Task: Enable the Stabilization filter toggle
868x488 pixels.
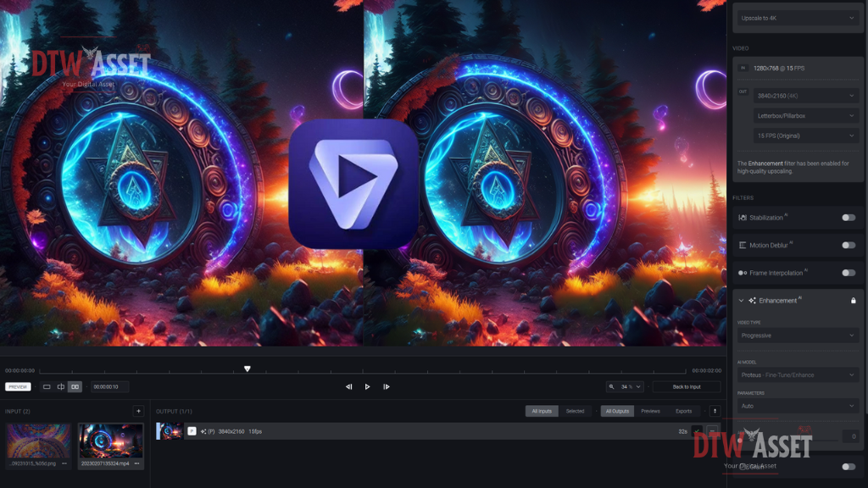Action: (849, 218)
